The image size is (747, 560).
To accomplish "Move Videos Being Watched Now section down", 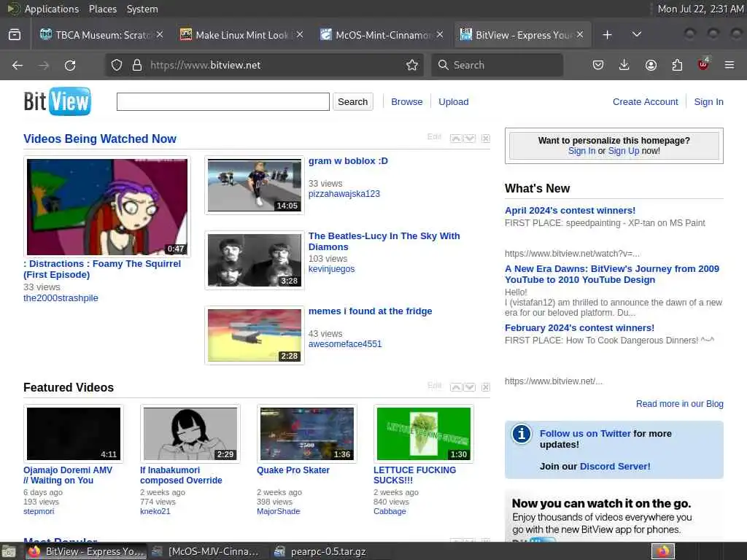I will (470, 139).
